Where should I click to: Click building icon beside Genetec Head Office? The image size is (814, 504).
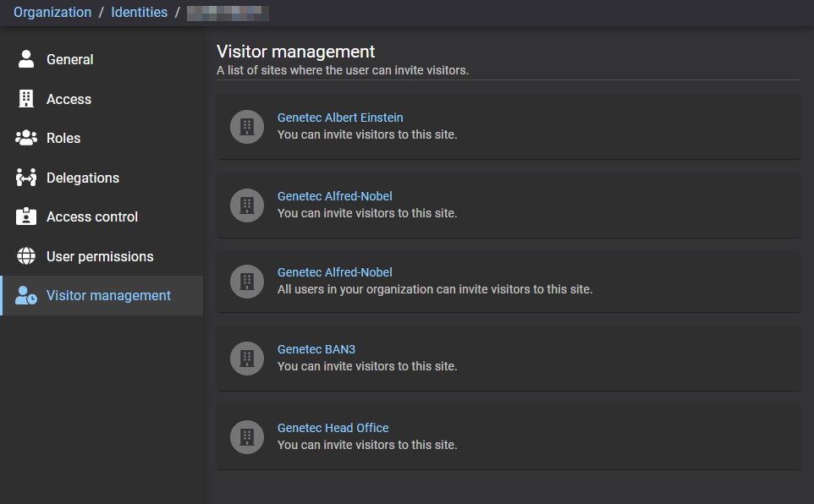coord(247,437)
